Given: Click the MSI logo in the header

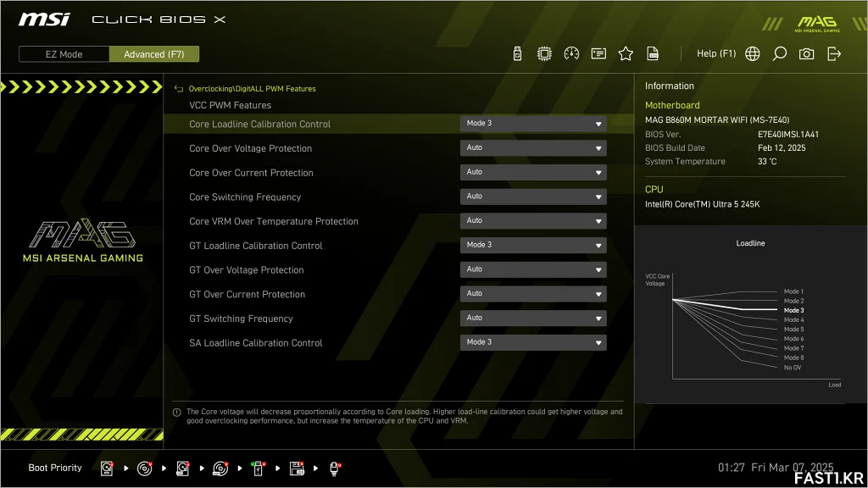Looking at the screenshot, I should click(44, 19).
